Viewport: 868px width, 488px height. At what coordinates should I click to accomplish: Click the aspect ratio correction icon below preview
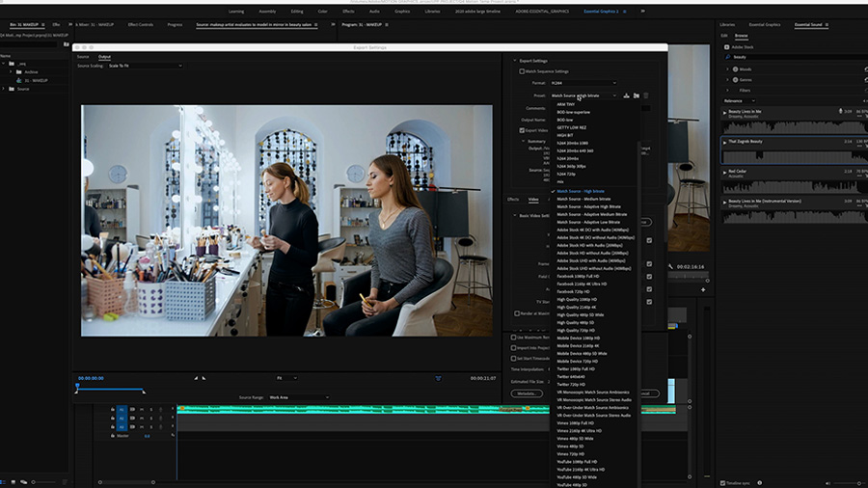click(437, 378)
